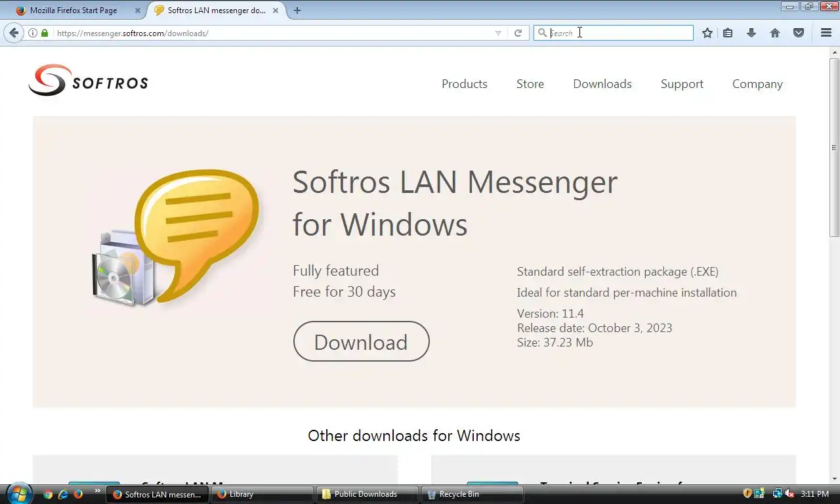Open the downloads arrow icon in the toolbar
This screenshot has width=840, height=504.
751,33
